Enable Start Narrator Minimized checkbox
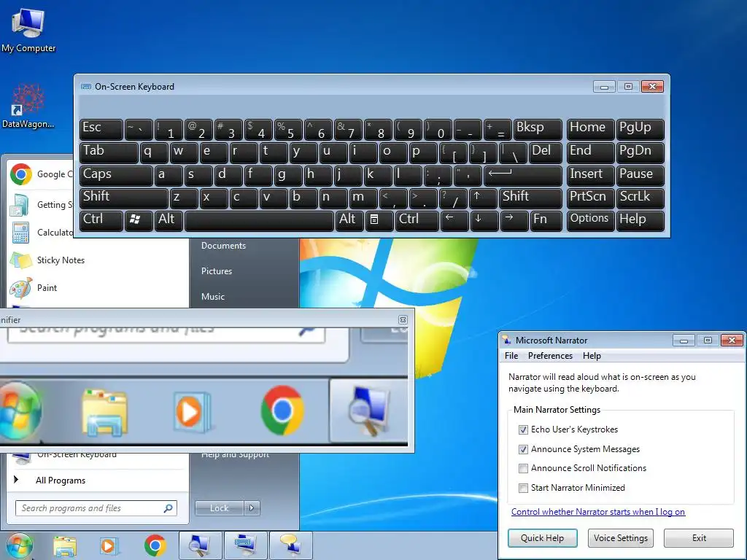The width and height of the screenshot is (747, 560). tap(523, 488)
